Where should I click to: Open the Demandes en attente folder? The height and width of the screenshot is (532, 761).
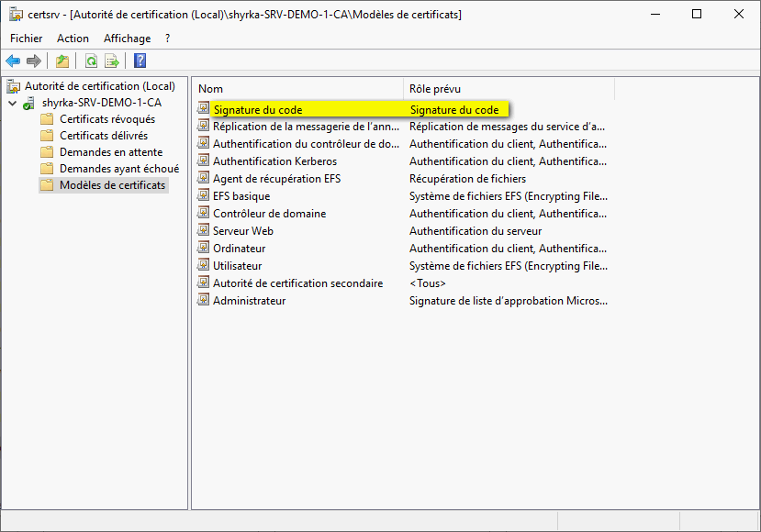tap(110, 152)
